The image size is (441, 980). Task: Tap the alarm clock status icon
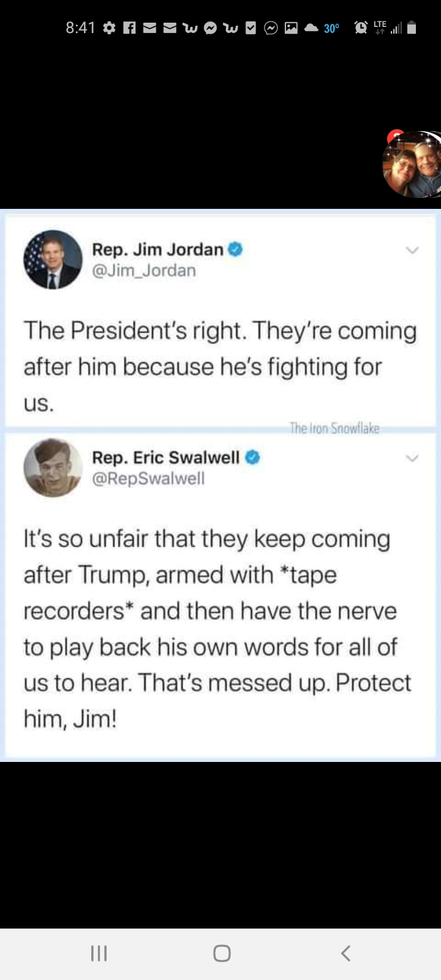[x=361, y=28]
